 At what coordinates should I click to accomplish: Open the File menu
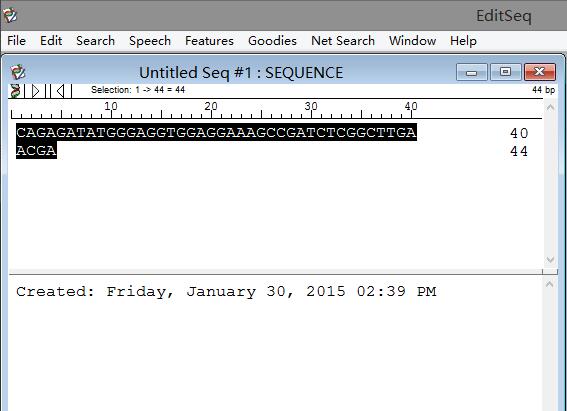(x=16, y=41)
